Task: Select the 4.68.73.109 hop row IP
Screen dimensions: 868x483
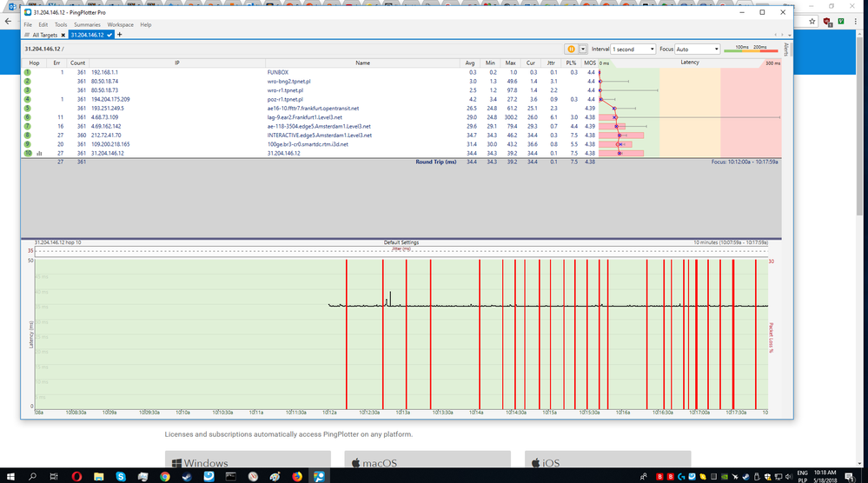Action: point(103,117)
